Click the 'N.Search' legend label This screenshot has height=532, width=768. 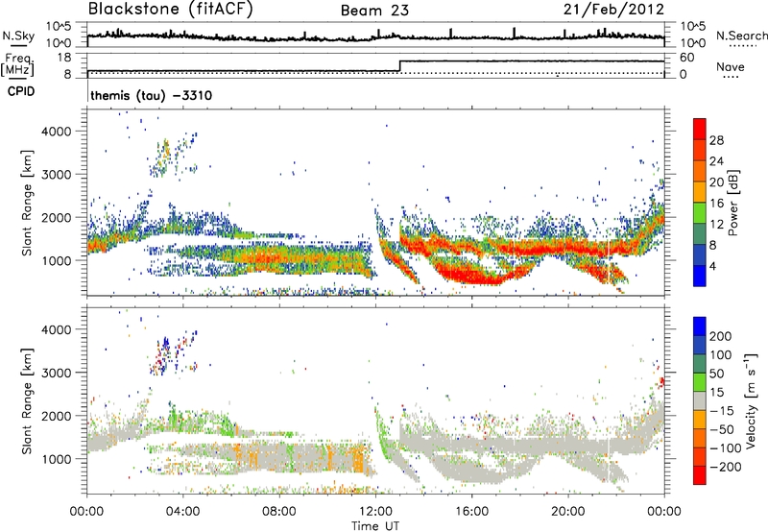point(741,36)
